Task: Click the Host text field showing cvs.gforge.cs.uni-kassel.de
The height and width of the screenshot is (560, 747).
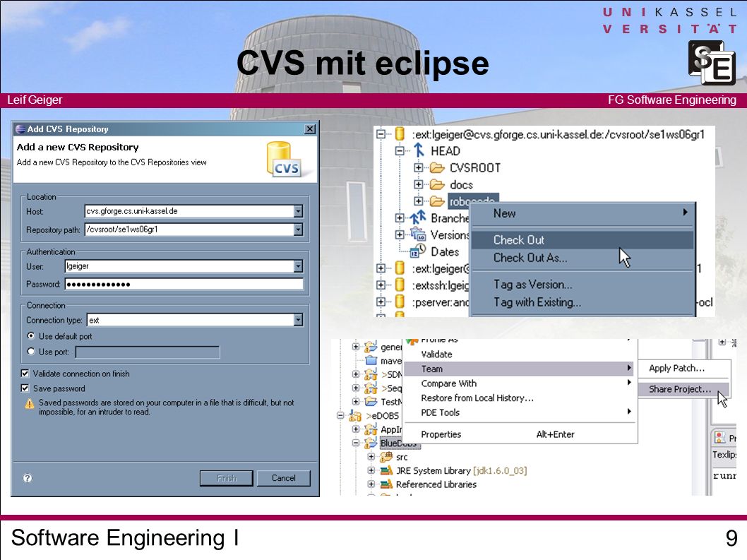Action: pyautogui.click(x=189, y=211)
